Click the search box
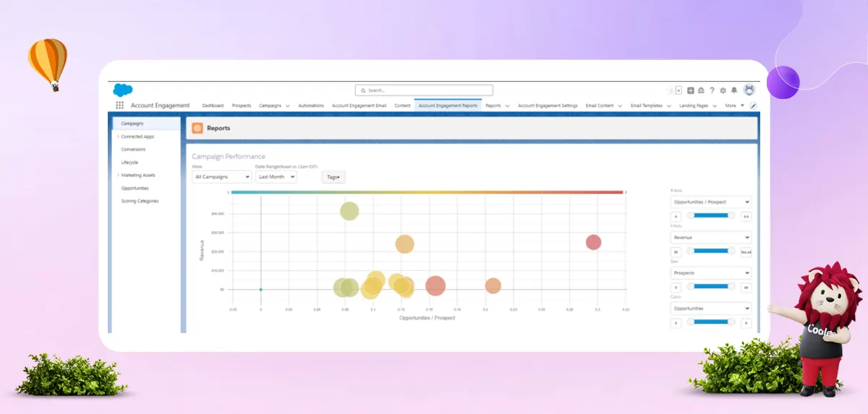 click(424, 90)
